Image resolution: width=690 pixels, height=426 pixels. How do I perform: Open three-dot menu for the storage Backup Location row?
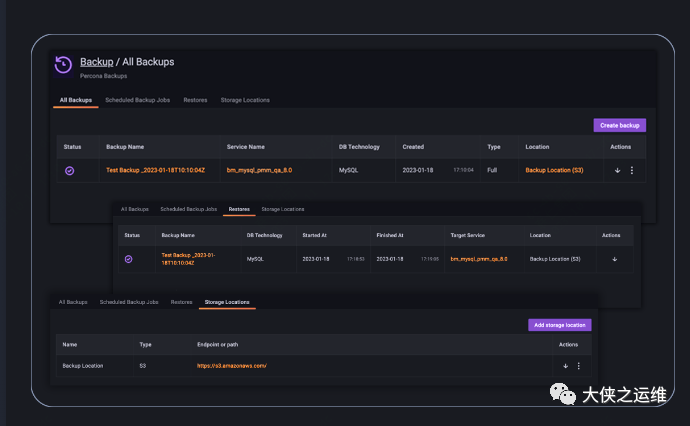coord(578,366)
